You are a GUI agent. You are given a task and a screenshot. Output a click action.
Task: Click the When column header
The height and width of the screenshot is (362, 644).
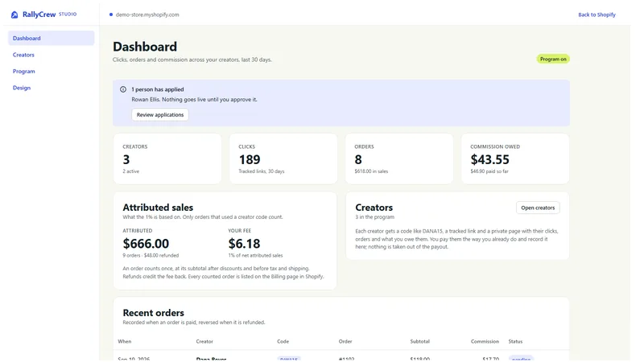(x=125, y=341)
